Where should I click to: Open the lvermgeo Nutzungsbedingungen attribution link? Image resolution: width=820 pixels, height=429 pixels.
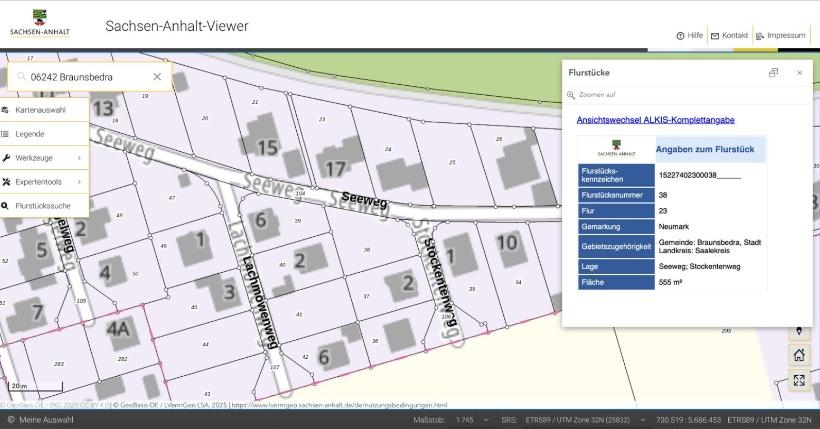[339, 405]
